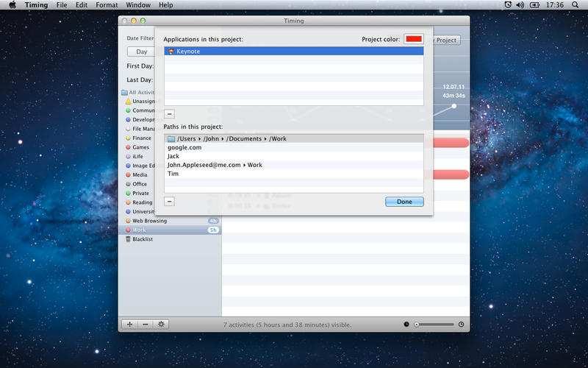Click the volume icon in menu bar
This screenshot has height=368, width=588.
(520, 5)
